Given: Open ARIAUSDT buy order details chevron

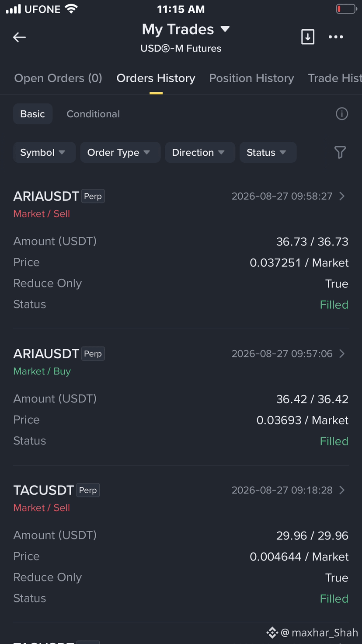Looking at the screenshot, I should (x=342, y=353).
